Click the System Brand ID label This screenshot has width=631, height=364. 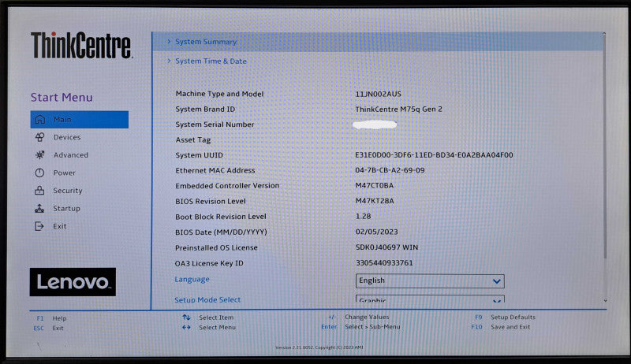(x=205, y=110)
